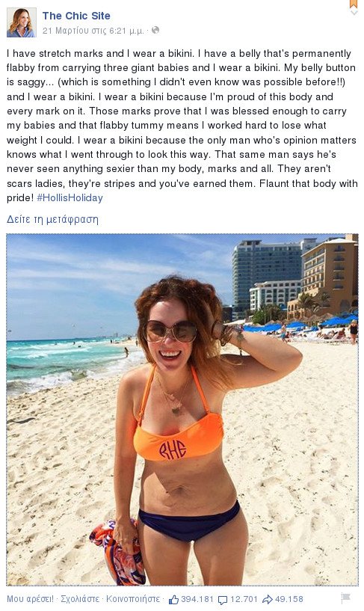Click the share arrow icon
Image resolution: width=364 pixels, height=611 pixels.
click(x=268, y=599)
